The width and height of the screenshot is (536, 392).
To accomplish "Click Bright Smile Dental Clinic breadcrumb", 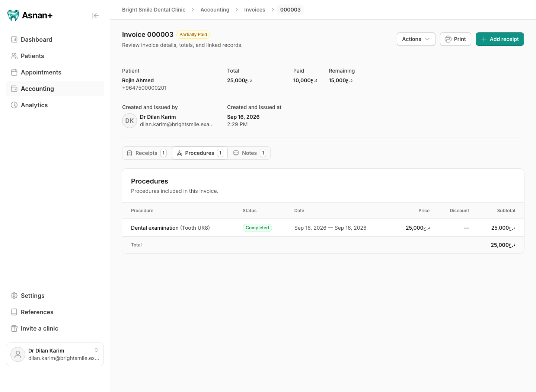I will 154,10.
